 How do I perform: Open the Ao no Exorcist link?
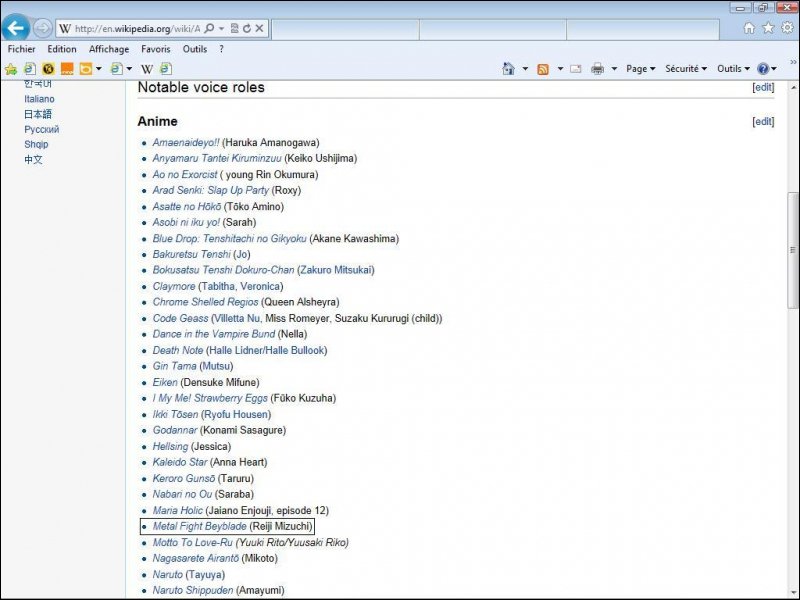185,174
